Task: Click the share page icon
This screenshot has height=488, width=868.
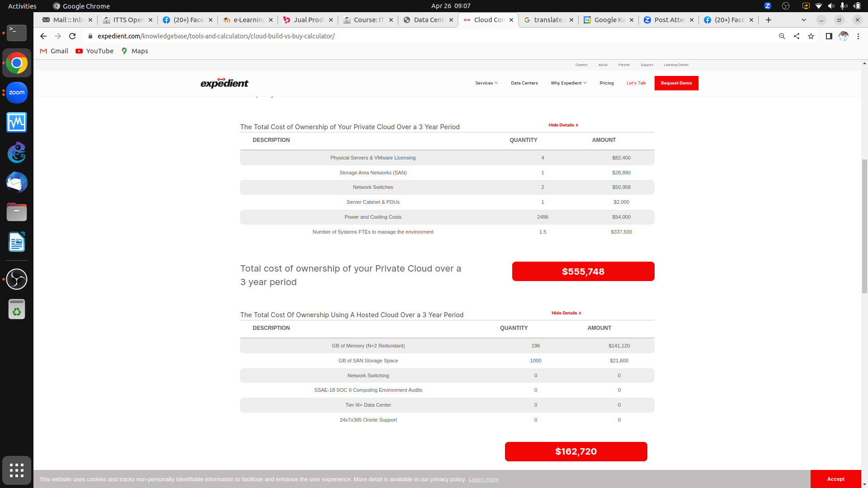Action: (x=797, y=36)
